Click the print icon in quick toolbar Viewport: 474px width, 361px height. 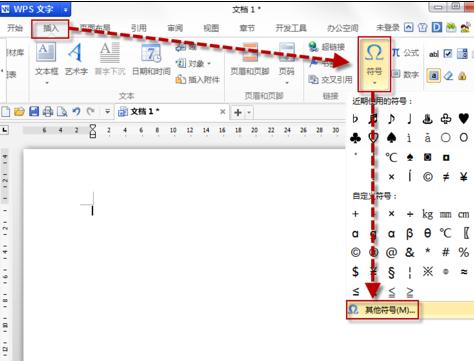point(48,111)
